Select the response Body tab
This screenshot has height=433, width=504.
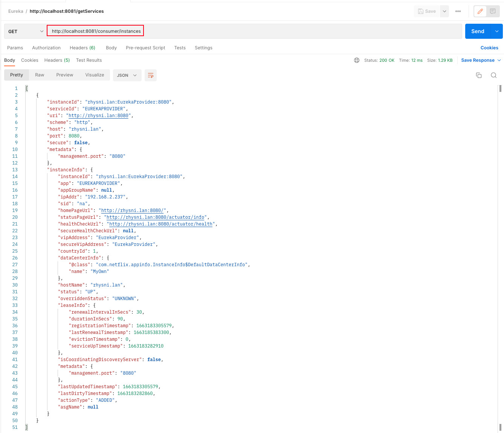click(9, 60)
